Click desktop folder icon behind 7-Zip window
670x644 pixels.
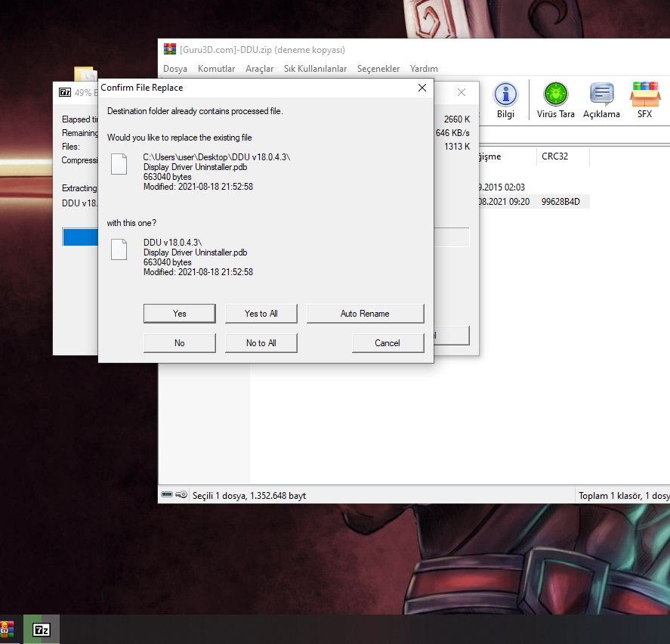pyautogui.click(x=85, y=73)
